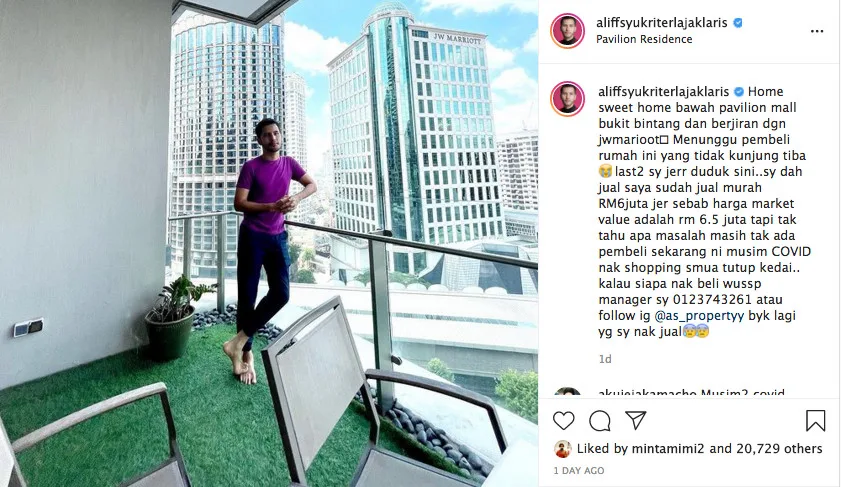Click header profile avatar picture
The image size is (841, 487).
567,31
